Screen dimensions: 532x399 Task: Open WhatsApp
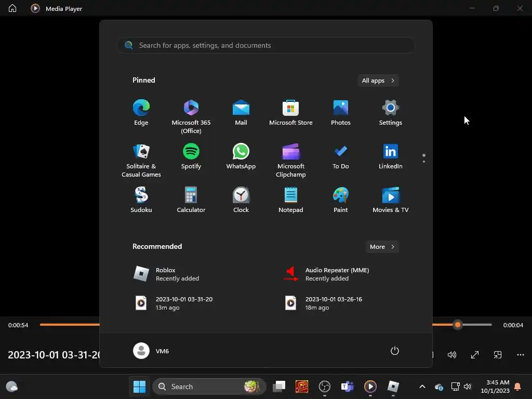pos(241,156)
